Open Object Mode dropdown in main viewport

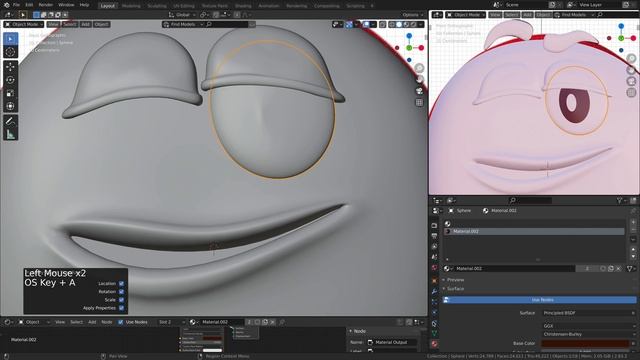click(24, 24)
